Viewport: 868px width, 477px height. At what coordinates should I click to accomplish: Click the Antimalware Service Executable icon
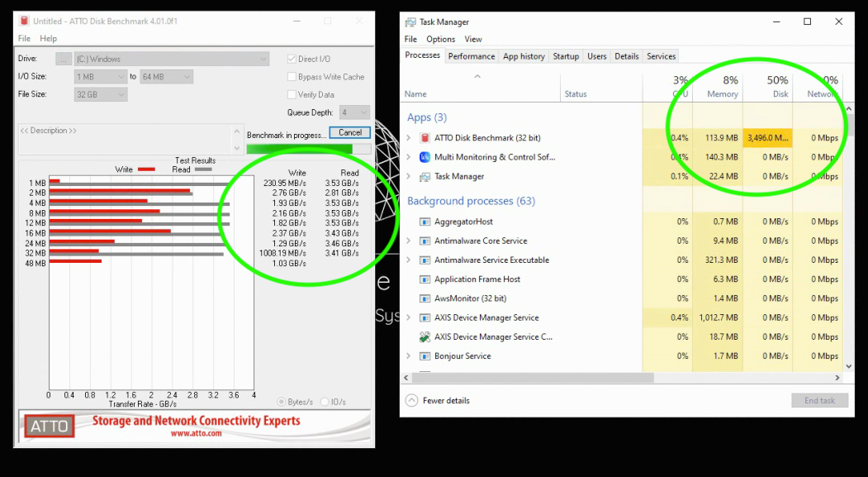pyautogui.click(x=425, y=260)
